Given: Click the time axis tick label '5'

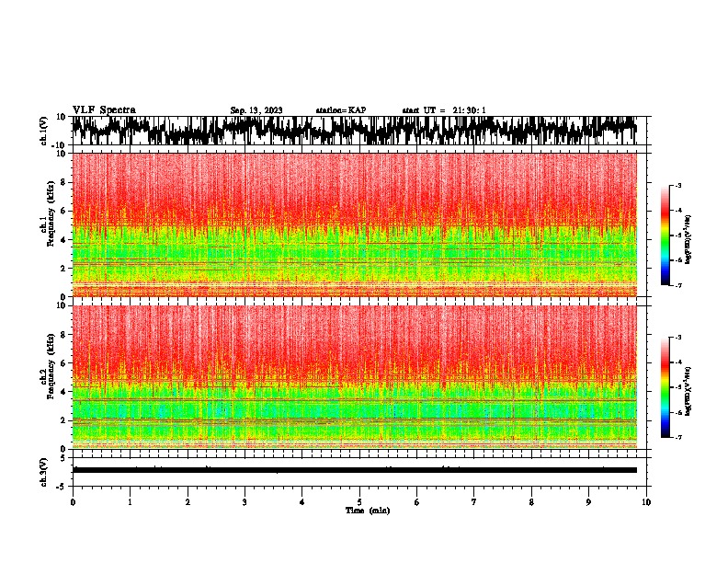Looking at the screenshot, I should point(359,502).
